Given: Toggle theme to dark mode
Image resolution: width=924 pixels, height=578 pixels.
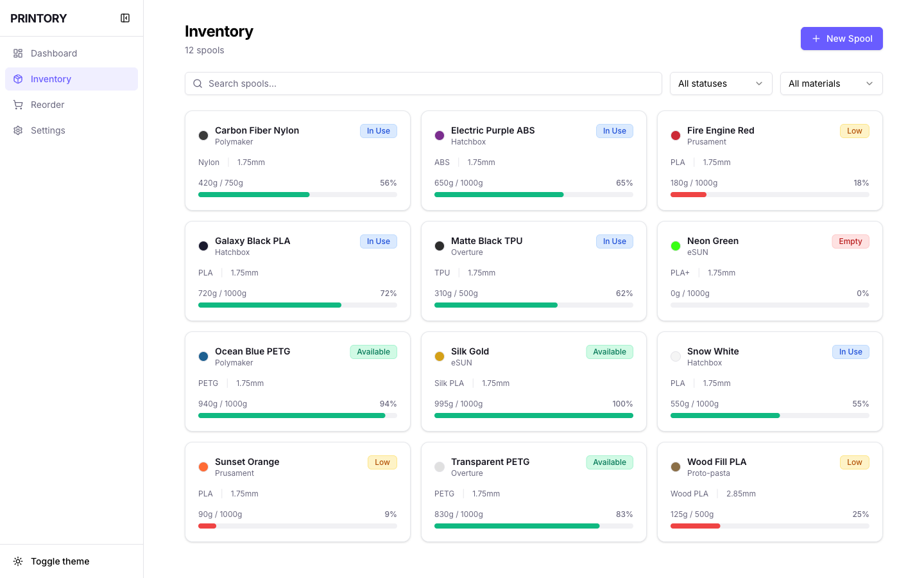Looking at the screenshot, I should coord(60,561).
